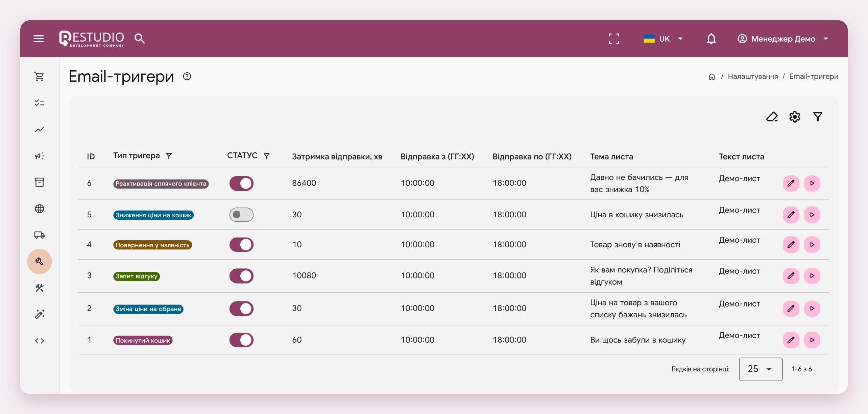Go to home via breadcrumb icon
This screenshot has width=868, height=414.
[712, 77]
